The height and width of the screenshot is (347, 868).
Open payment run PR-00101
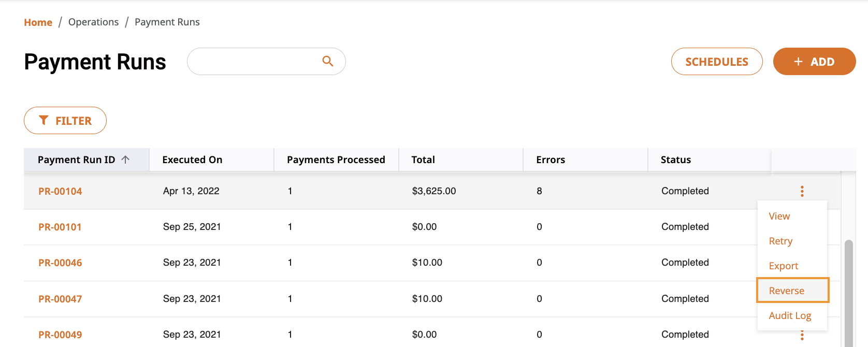pyautogui.click(x=60, y=227)
